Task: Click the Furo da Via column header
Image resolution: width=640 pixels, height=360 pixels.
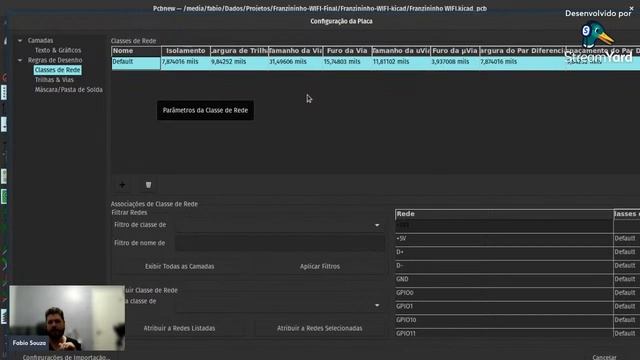Action: [347, 51]
